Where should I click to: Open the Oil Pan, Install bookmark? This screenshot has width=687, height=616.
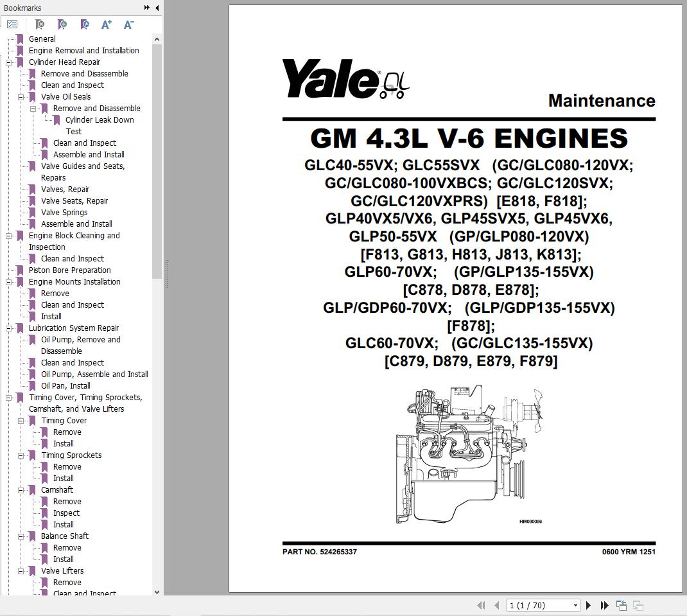pyautogui.click(x=65, y=386)
